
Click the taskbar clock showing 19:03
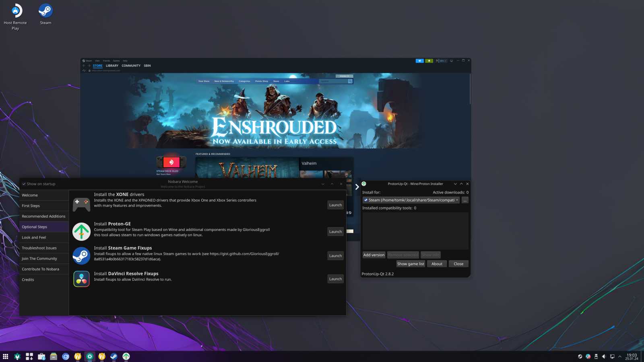(632, 356)
